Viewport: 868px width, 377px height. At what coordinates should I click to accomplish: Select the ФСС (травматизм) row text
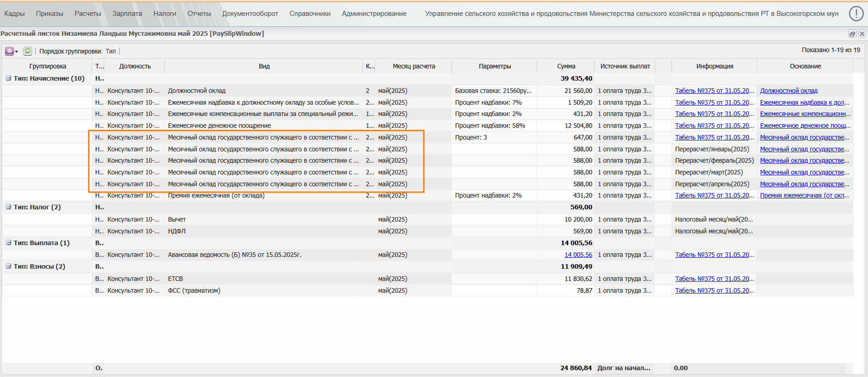click(194, 290)
